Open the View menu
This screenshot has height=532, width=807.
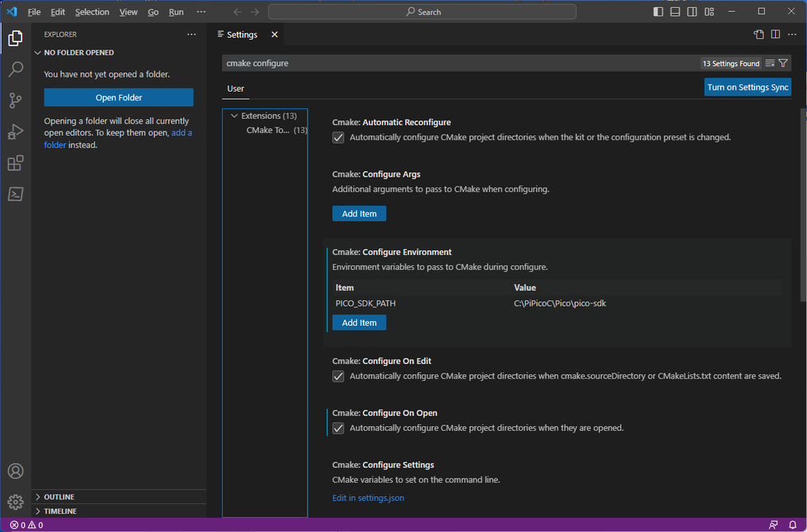pyautogui.click(x=128, y=12)
